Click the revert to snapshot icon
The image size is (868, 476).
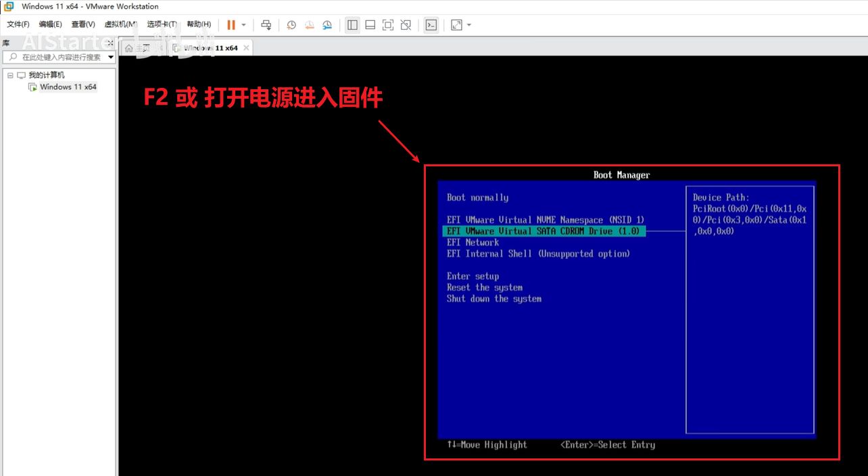[309, 25]
